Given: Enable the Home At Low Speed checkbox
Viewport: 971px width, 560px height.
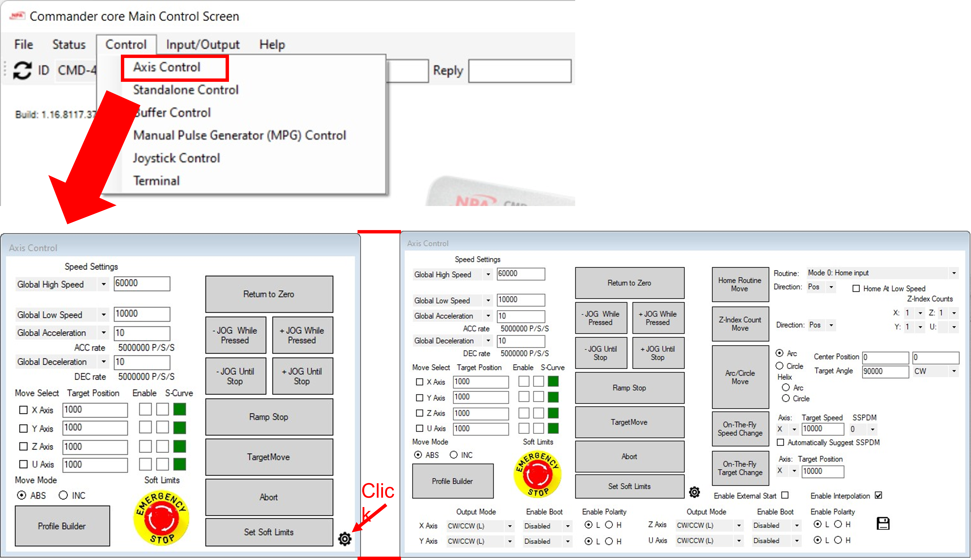Looking at the screenshot, I should click(x=856, y=289).
